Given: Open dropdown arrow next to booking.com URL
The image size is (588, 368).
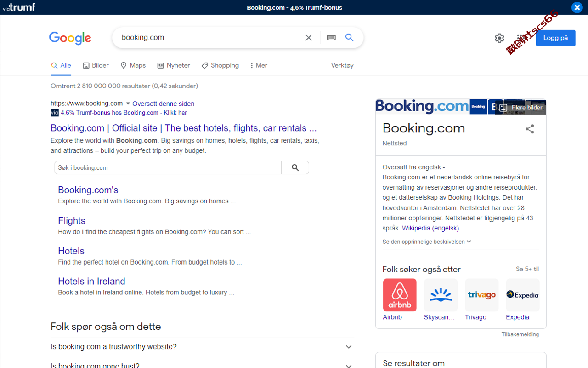Looking at the screenshot, I should coord(128,103).
